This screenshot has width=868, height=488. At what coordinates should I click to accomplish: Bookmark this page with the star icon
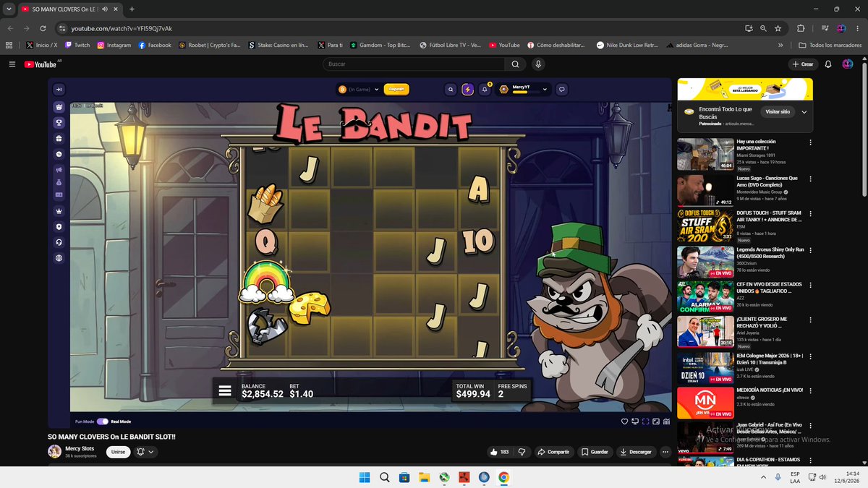pyautogui.click(x=778, y=28)
